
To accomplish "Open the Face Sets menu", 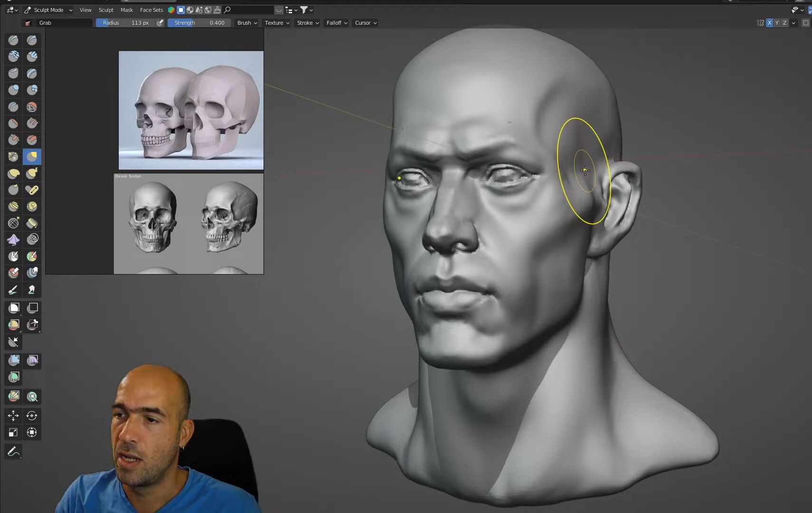I will click(x=151, y=10).
